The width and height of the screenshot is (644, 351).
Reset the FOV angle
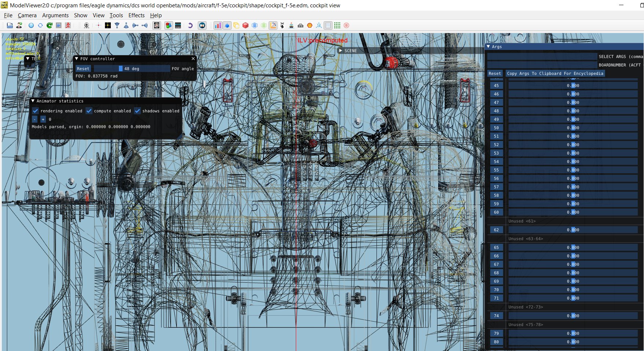coord(83,69)
